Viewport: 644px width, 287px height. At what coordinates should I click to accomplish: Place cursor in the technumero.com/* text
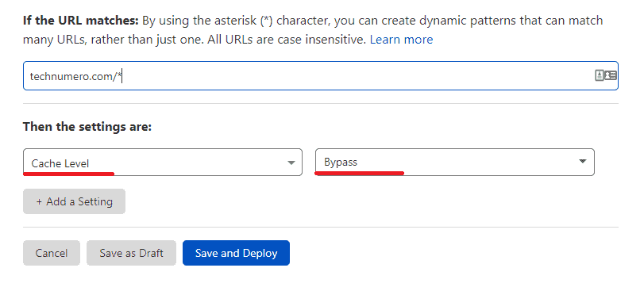(x=75, y=76)
